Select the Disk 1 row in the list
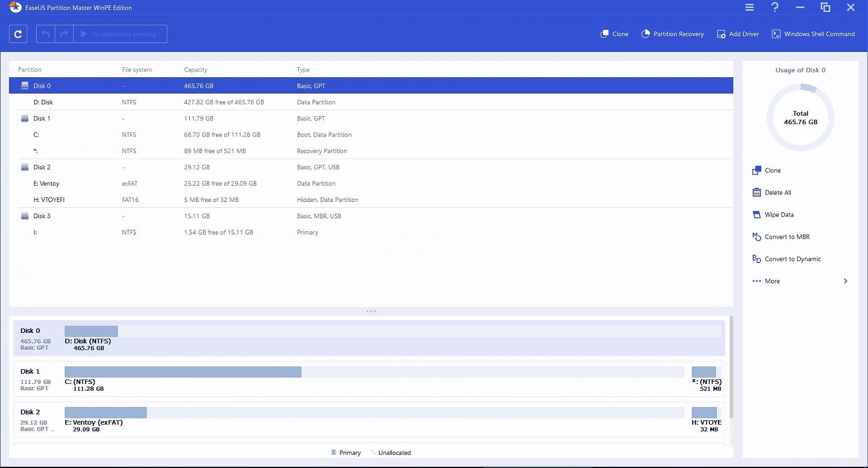Image resolution: width=868 pixels, height=468 pixels. pos(371,118)
